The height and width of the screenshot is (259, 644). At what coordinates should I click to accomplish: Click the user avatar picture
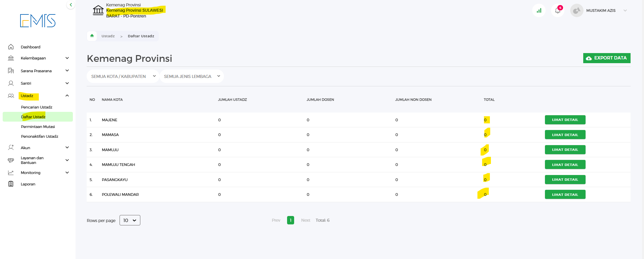coord(577,11)
